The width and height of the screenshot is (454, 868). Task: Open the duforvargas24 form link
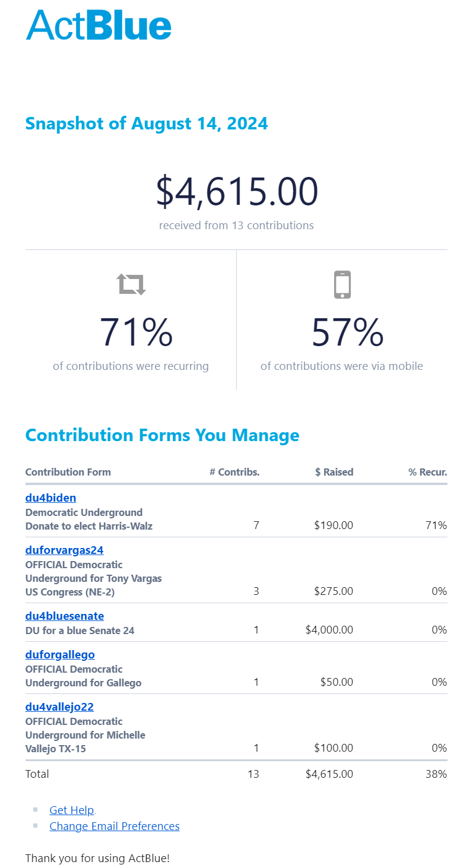(x=64, y=550)
